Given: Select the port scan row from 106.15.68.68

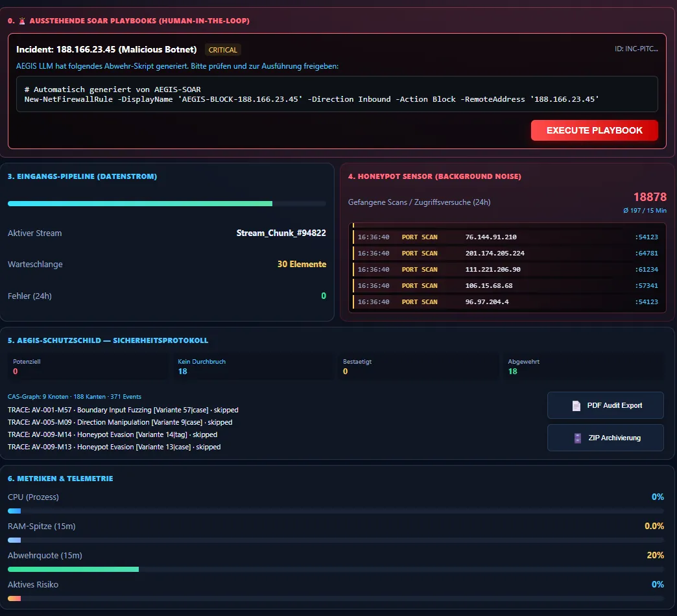Looking at the screenshot, I should tap(507, 285).
